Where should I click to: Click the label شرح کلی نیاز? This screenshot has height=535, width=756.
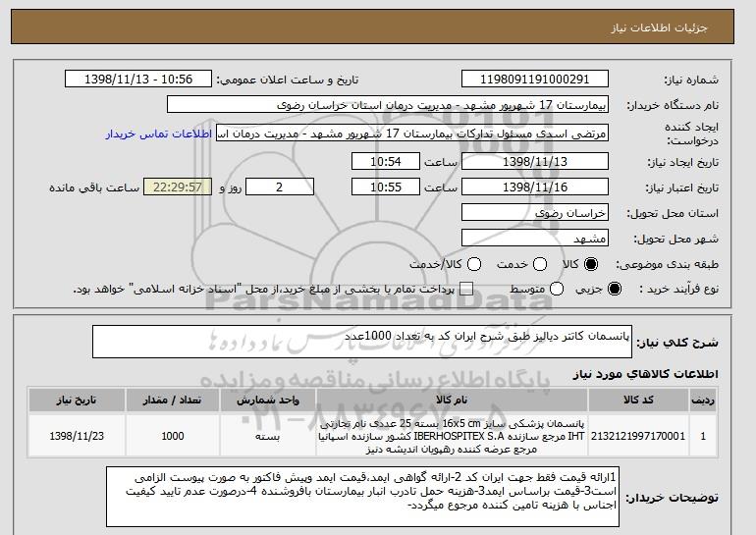pyautogui.click(x=677, y=343)
